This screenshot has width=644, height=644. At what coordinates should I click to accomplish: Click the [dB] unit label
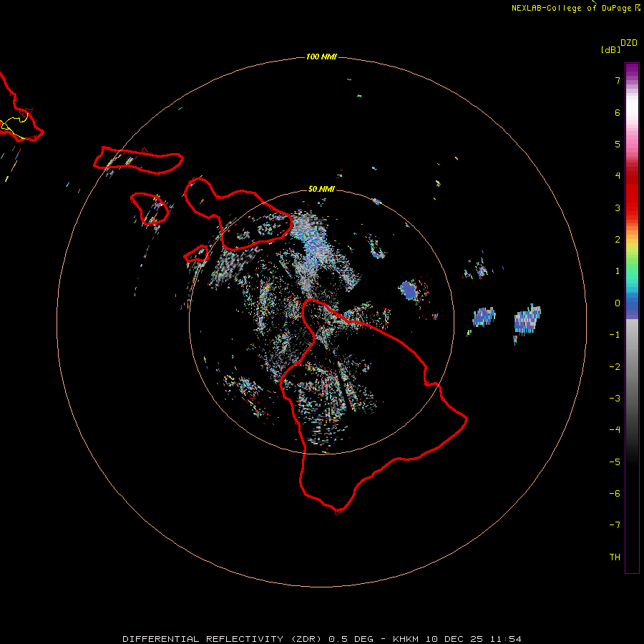point(611,49)
